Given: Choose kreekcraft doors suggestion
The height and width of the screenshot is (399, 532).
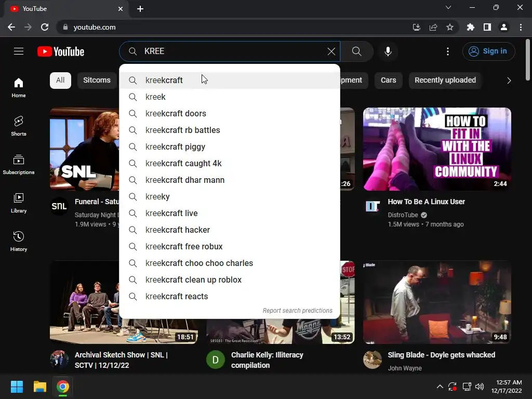Looking at the screenshot, I should (x=230, y=114).
